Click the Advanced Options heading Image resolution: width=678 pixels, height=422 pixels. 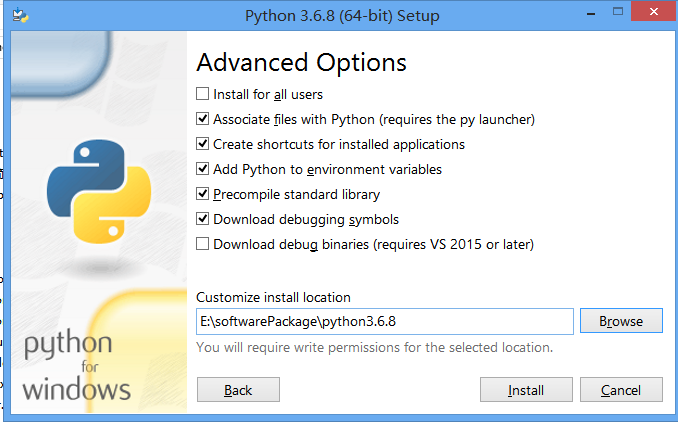[301, 62]
